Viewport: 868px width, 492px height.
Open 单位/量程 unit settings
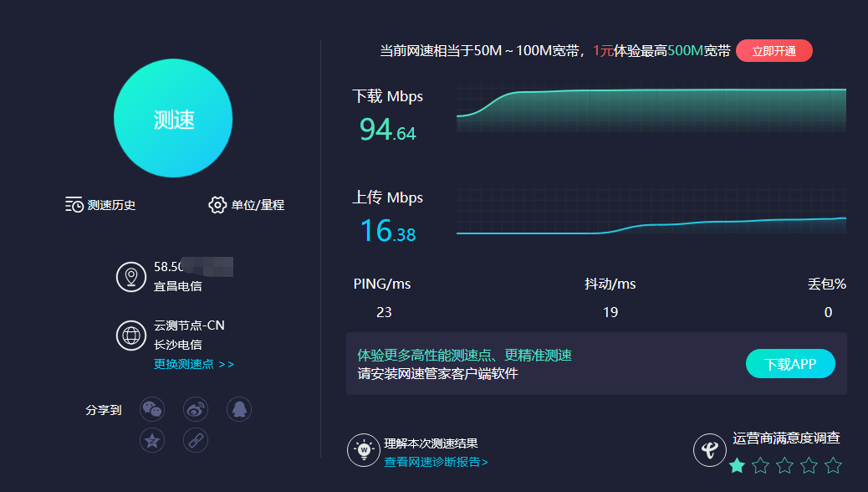click(247, 205)
